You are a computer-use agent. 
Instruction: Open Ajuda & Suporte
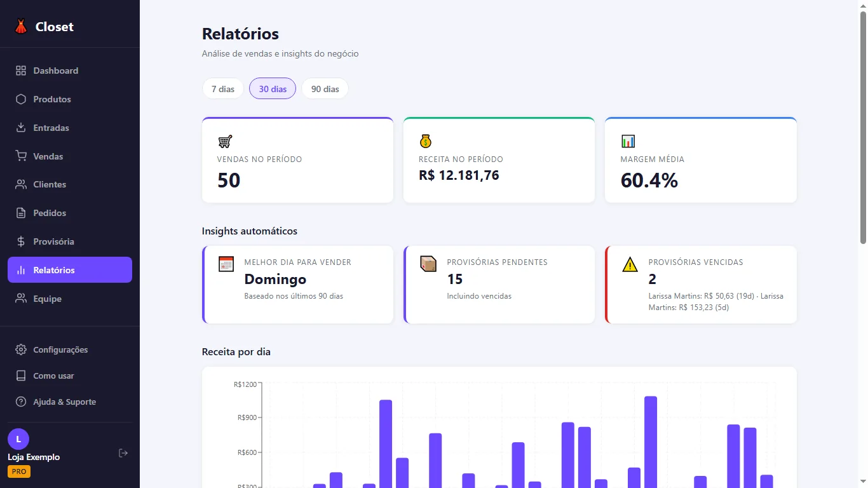point(70,402)
